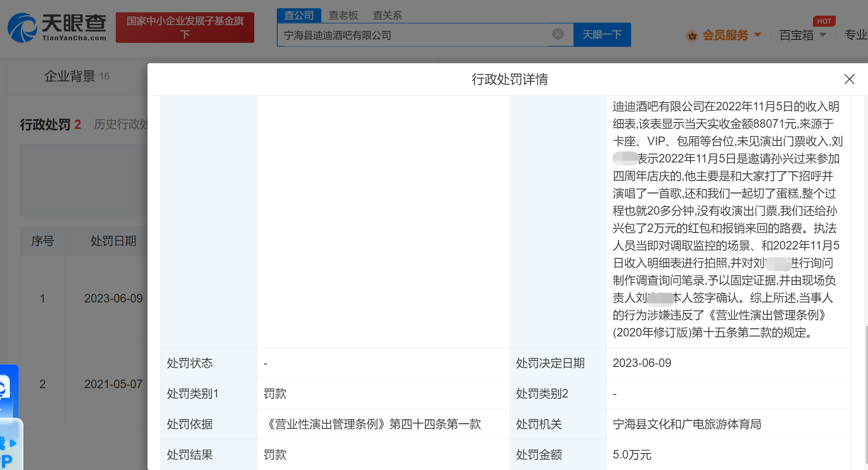Switch to 历史行政处罚 tab
Image resolution: width=868 pixels, height=470 pixels.
(123, 124)
